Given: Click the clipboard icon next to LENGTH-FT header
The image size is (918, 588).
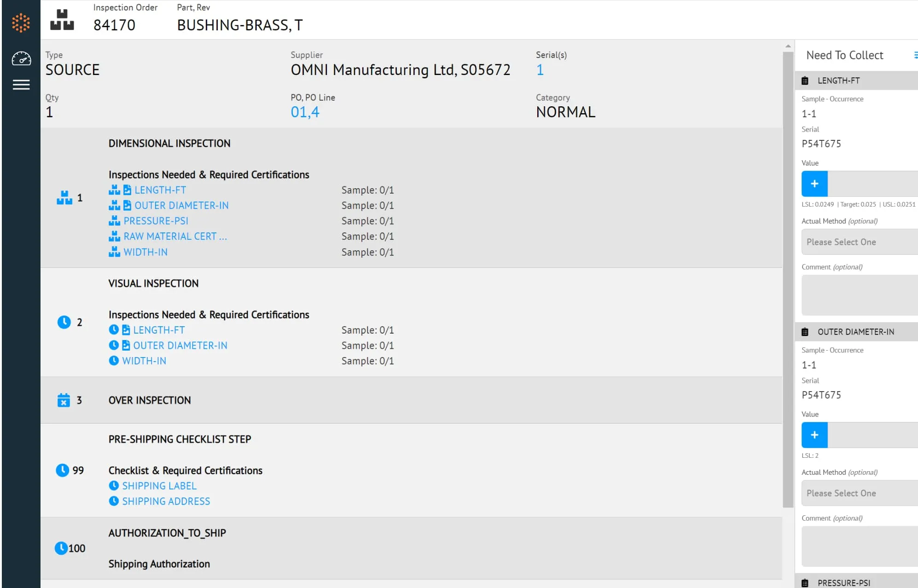Looking at the screenshot, I should (805, 81).
